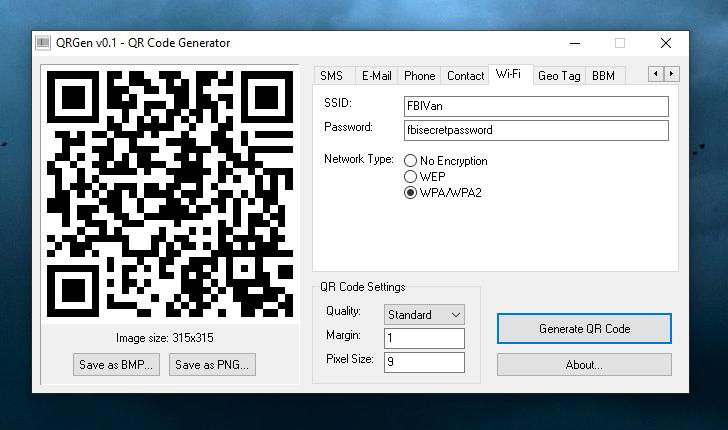Select the Phone tab
Image resolution: width=728 pixels, height=430 pixels.
[419, 76]
